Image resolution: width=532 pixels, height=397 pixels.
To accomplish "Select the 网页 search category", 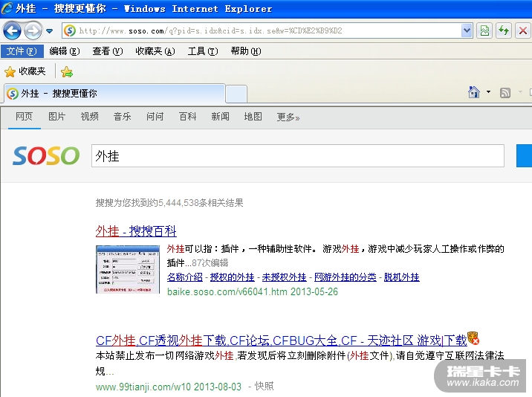I will click(x=24, y=117).
